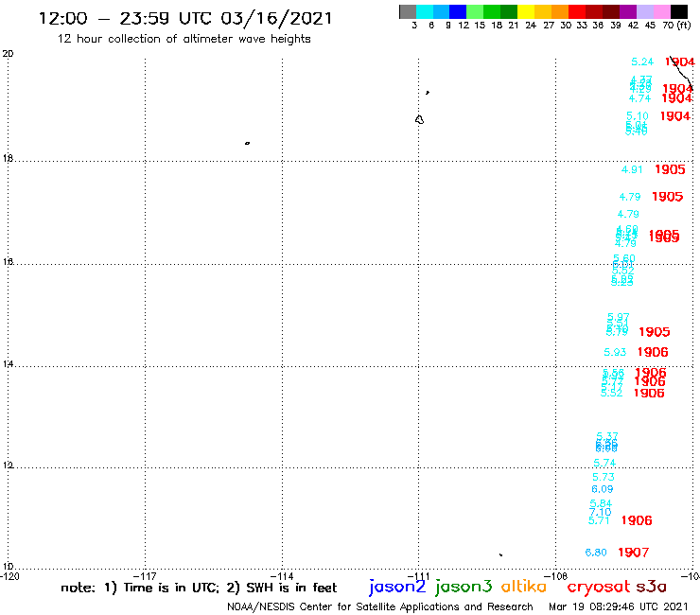
Task: Click the 1904 time beside 5.10
Action: [x=675, y=116]
